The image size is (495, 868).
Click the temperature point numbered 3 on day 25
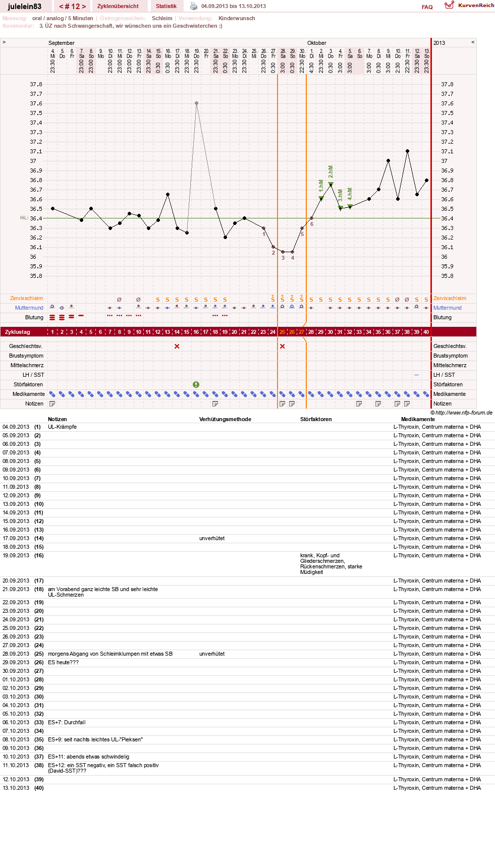point(283,252)
